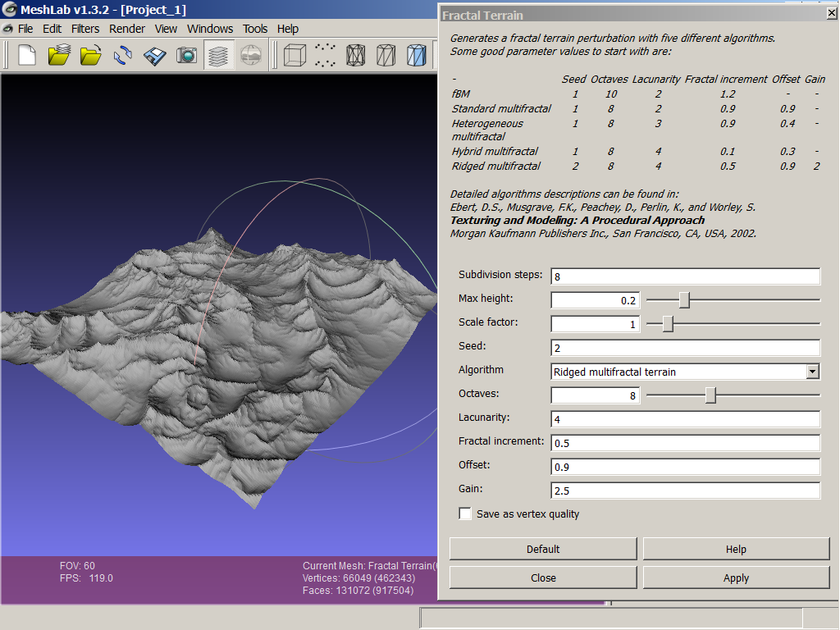Click the Octaves slider handle

pos(710,395)
